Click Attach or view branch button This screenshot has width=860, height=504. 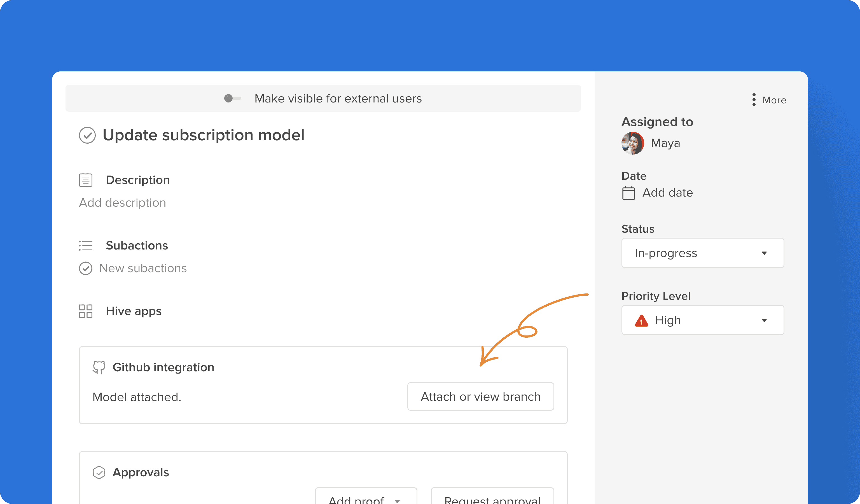tap(480, 396)
